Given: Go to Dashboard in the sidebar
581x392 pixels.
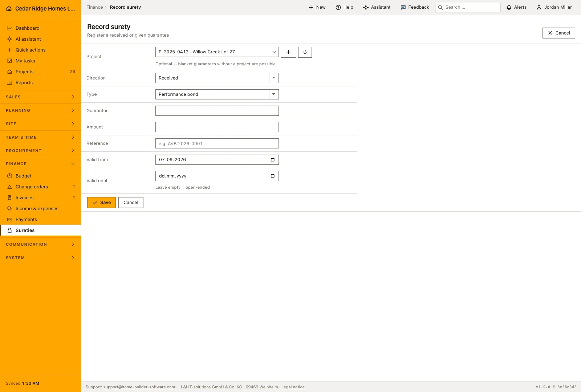Looking at the screenshot, I should tap(40, 28).
